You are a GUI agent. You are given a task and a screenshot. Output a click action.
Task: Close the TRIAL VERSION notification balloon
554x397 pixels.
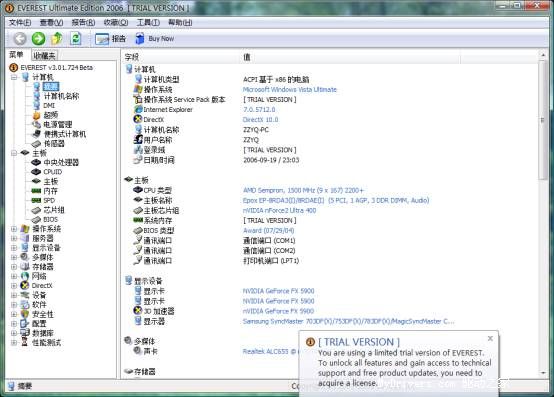click(490, 338)
